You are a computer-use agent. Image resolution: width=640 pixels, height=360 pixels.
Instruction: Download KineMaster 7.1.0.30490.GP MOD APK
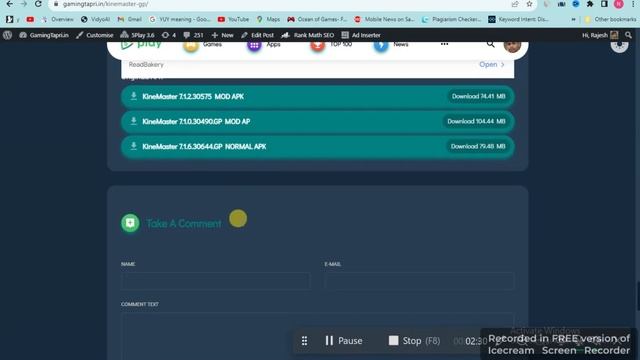[x=318, y=122]
